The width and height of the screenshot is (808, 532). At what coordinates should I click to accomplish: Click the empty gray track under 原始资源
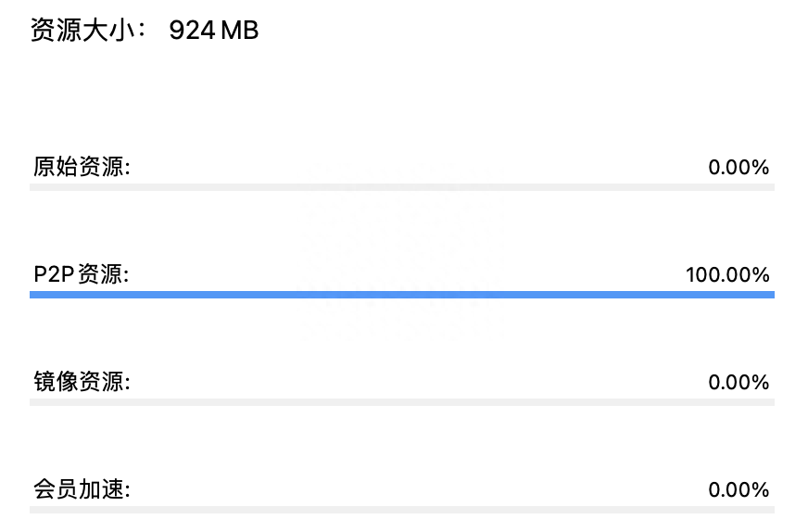pyautogui.click(x=402, y=187)
